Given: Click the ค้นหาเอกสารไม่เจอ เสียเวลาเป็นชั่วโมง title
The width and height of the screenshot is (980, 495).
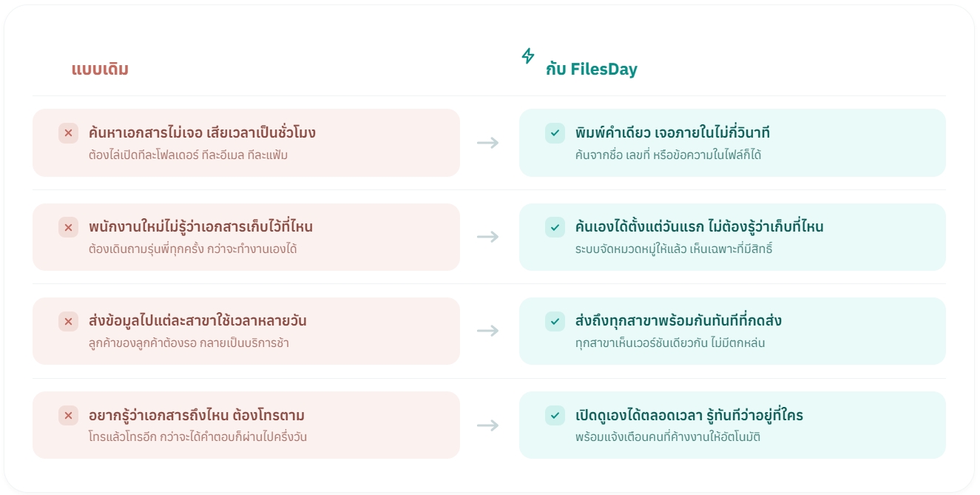Looking at the screenshot, I should click(x=202, y=133).
